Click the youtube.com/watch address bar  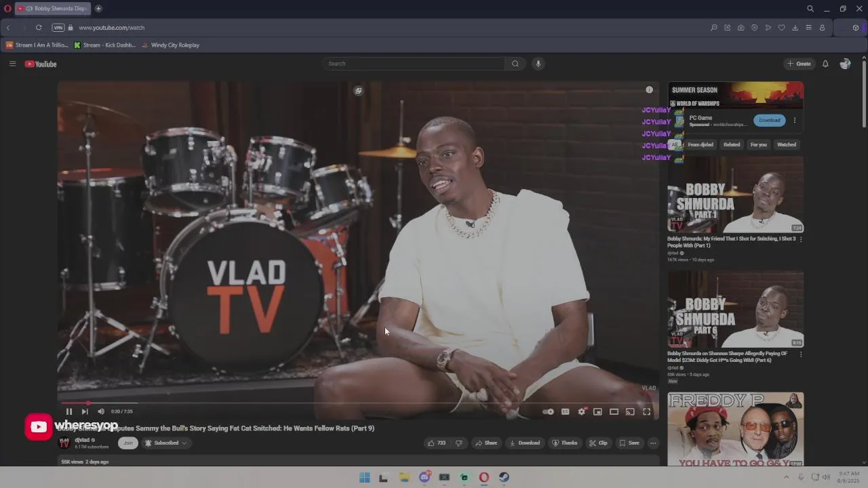[111, 28]
